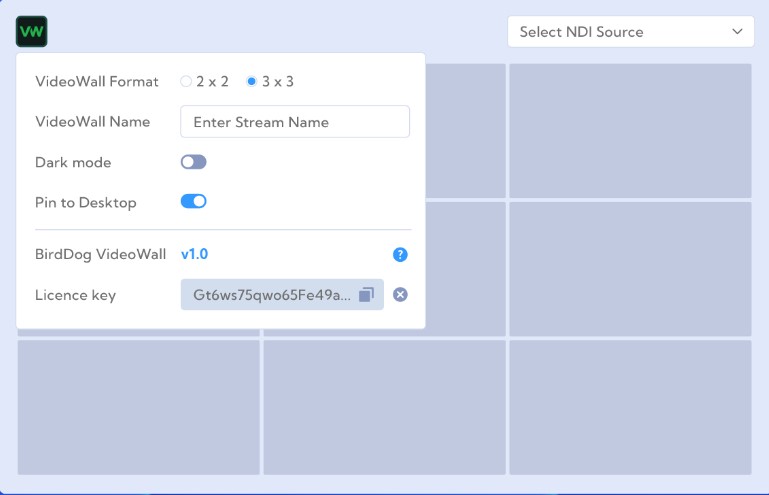Select the middle-right video wall cell

(630, 269)
